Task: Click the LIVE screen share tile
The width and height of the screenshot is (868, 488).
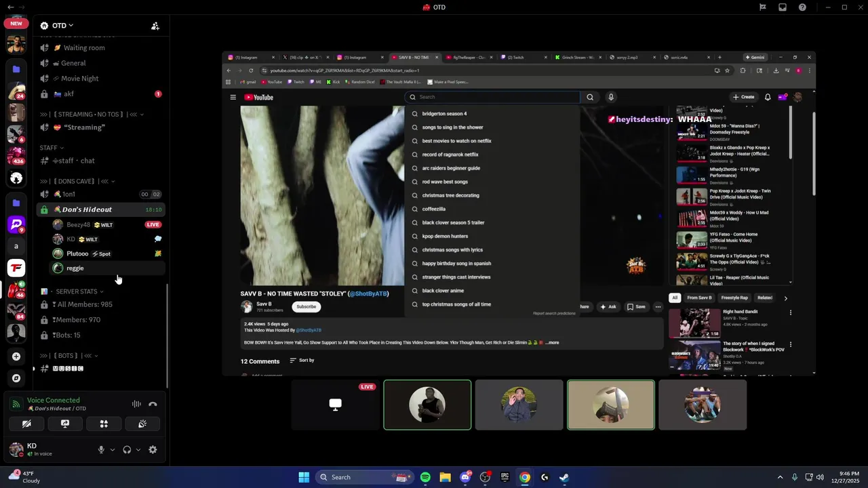Action: 336,405
